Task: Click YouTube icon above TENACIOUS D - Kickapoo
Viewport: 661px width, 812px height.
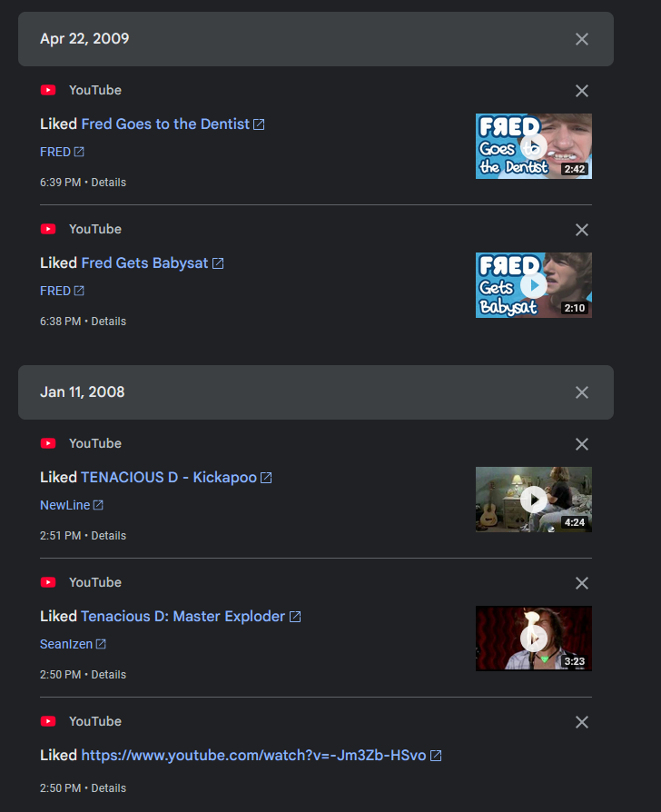Action: tap(48, 443)
